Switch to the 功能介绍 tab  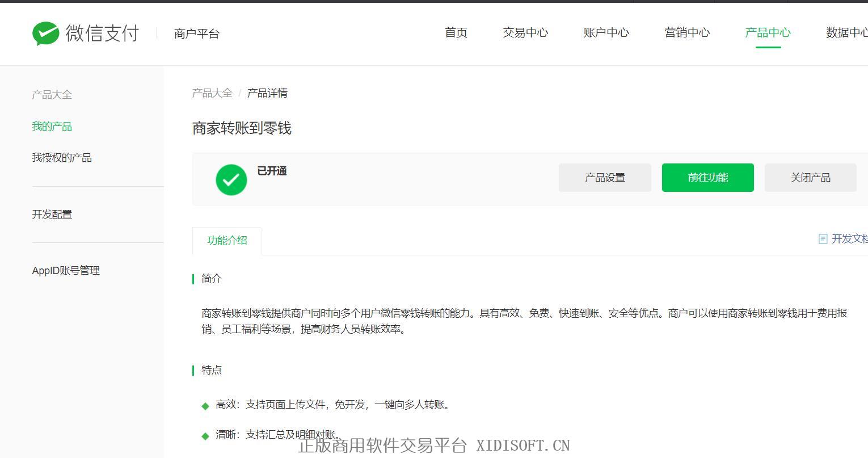coord(227,241)
